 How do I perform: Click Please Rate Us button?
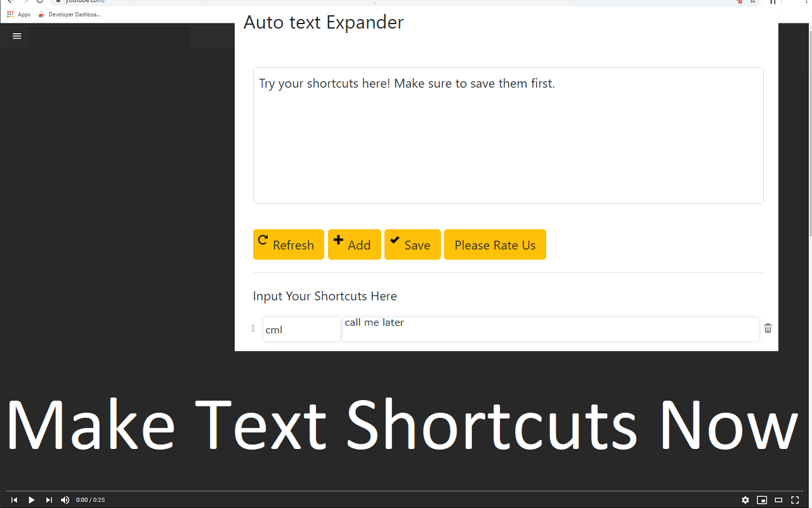coord(495,244)
